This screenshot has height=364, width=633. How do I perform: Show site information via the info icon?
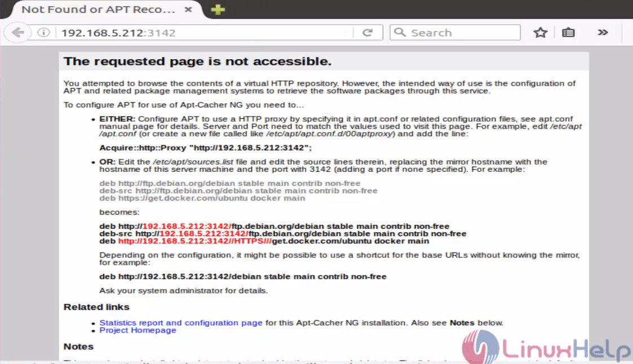click(x=43, y=32)
